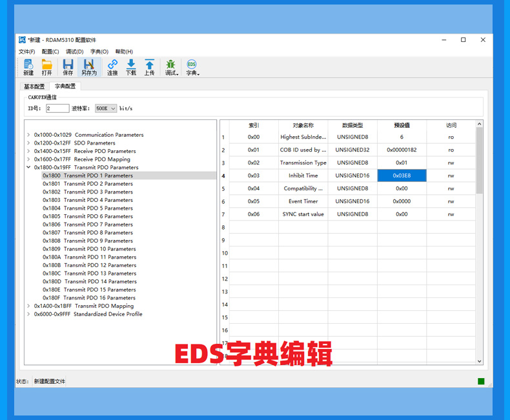Open the 波特率 baud rate dropdown
This screenshot has width=510, height=420.
tap(106, 108)
